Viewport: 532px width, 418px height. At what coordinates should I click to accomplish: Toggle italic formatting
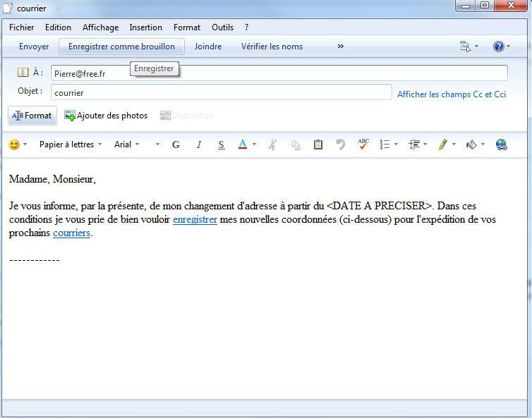(199, 145)
